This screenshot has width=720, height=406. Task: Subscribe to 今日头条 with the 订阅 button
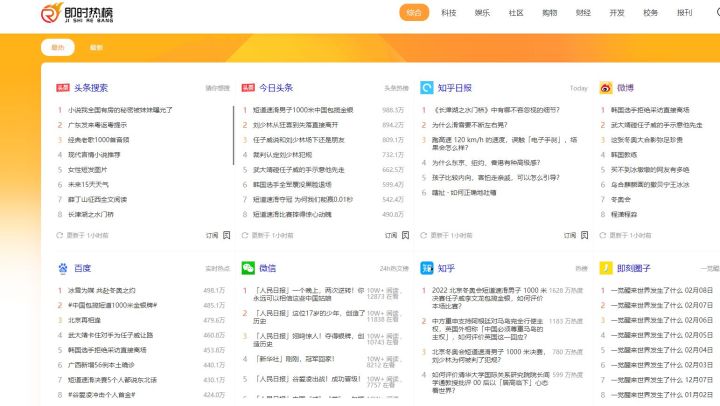coord(391,235)
